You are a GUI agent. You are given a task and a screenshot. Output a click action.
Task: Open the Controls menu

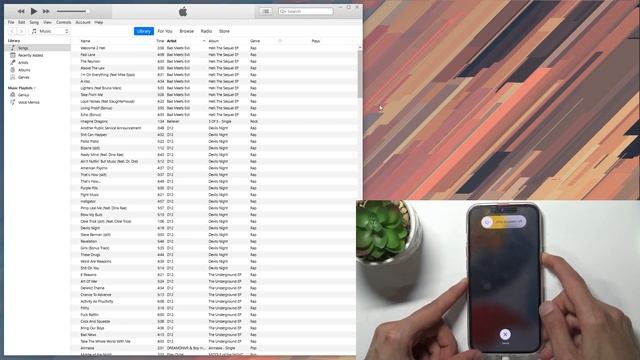(x=64, y=22)
